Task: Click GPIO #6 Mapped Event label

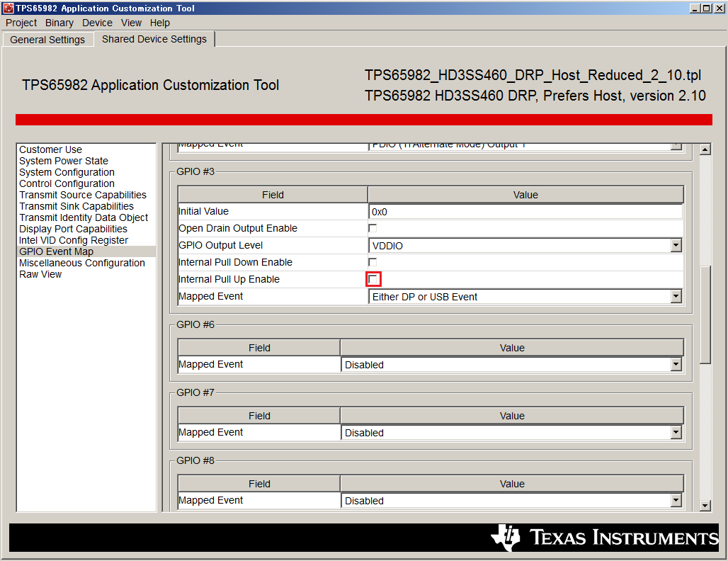Action: click(x=211, y=364)
